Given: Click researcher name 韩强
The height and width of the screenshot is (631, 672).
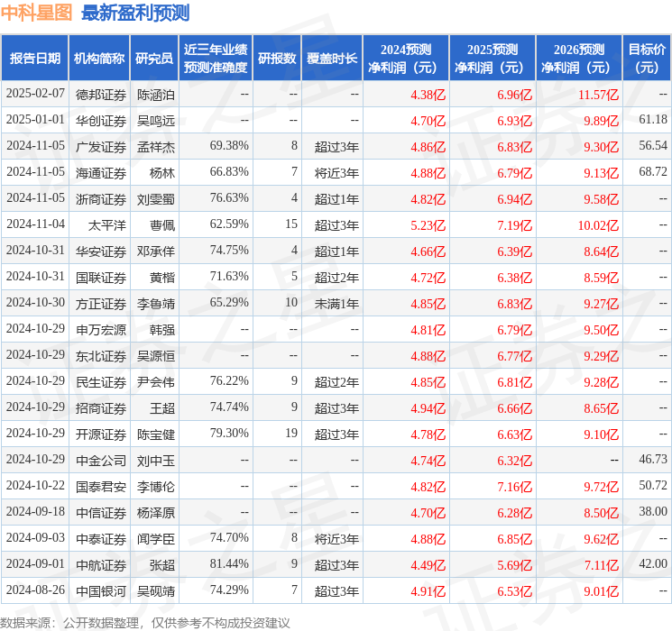Looking at the screenshot, I should [162, 330].
